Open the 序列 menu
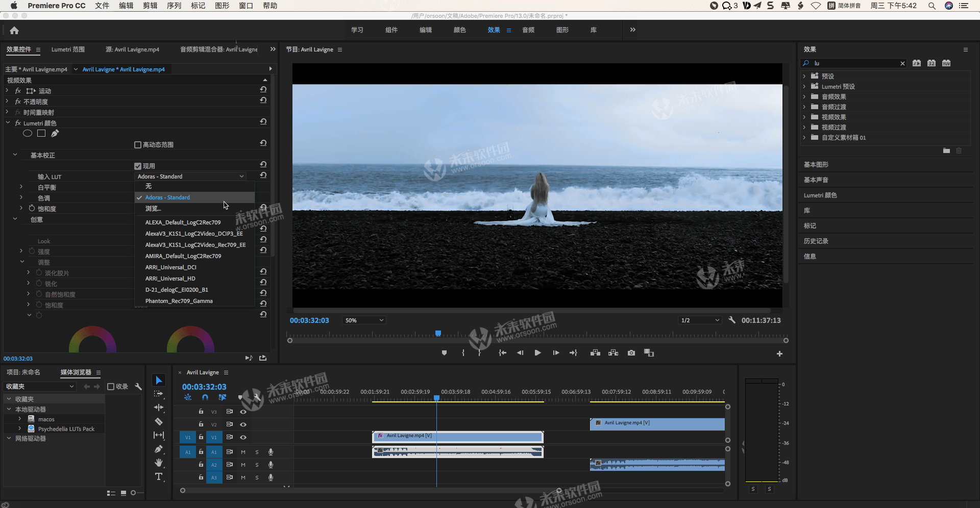 (x=174, y=6)
